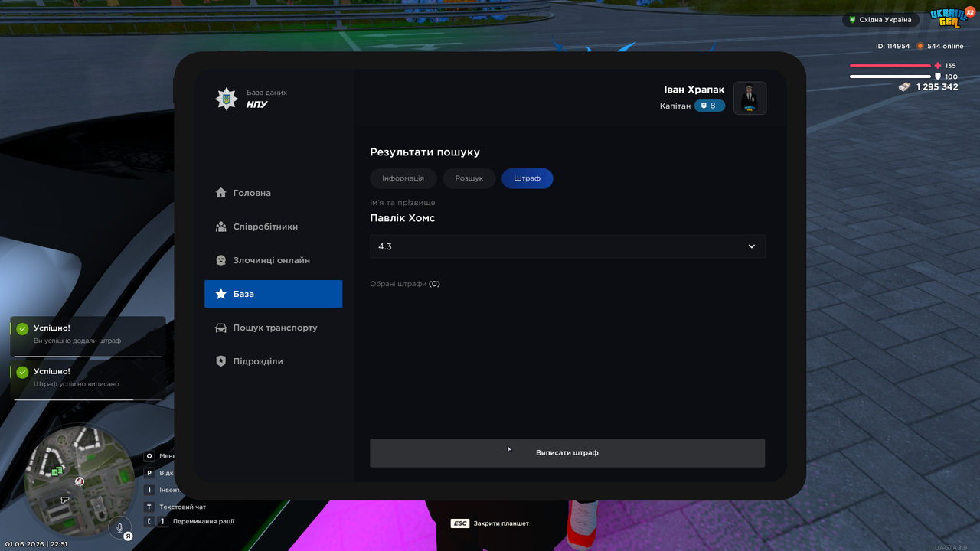Click the green buildings marker on minimap
Image resolution: width=980 pixels, height=551 pixels.
coord(56,472)
